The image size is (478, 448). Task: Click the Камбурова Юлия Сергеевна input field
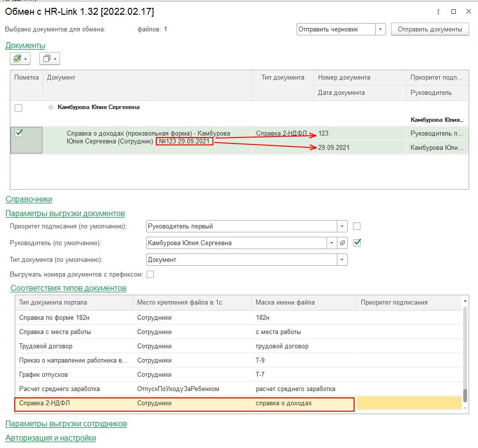point(237,243)
